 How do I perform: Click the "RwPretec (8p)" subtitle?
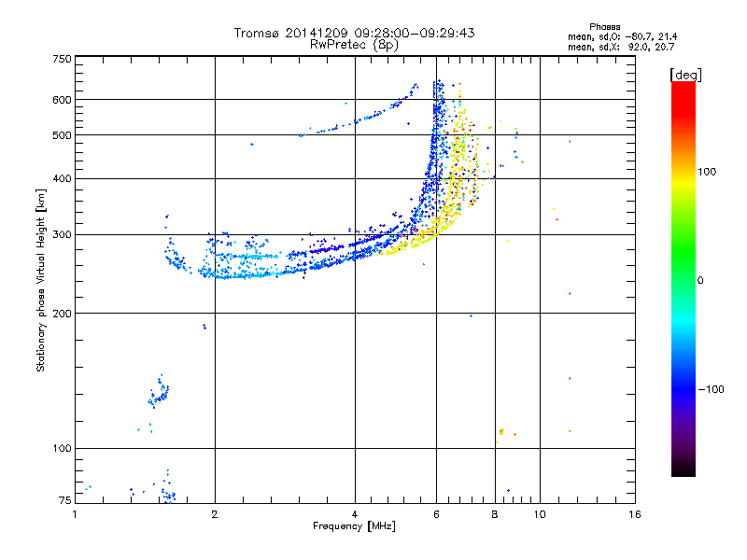[x=354, y=45]
